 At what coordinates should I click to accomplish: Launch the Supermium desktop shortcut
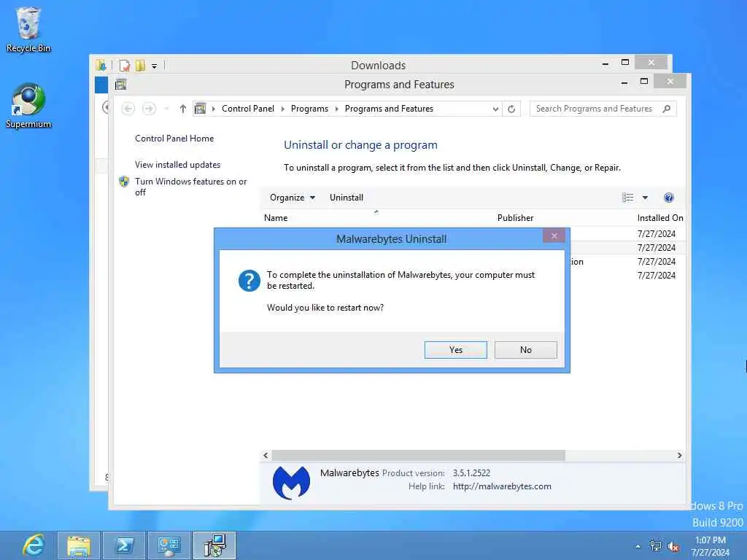click(x=28, y=106)
